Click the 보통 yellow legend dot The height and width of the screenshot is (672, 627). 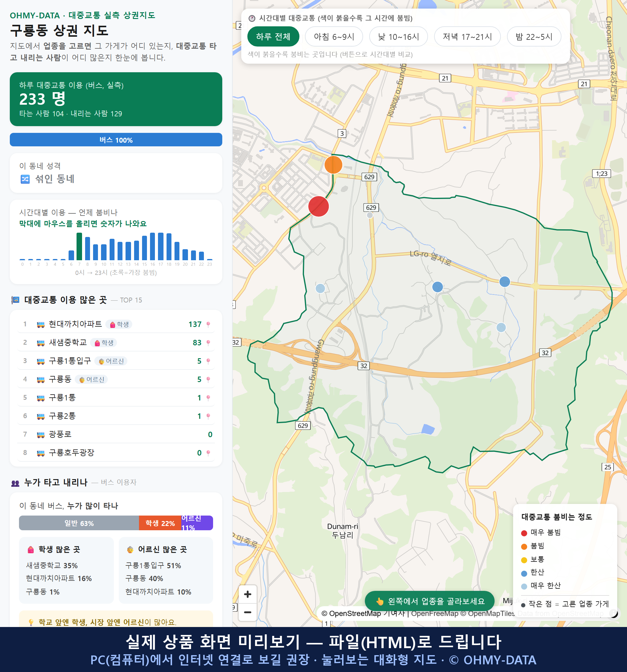pyautogui.click(x=524, y=560)
